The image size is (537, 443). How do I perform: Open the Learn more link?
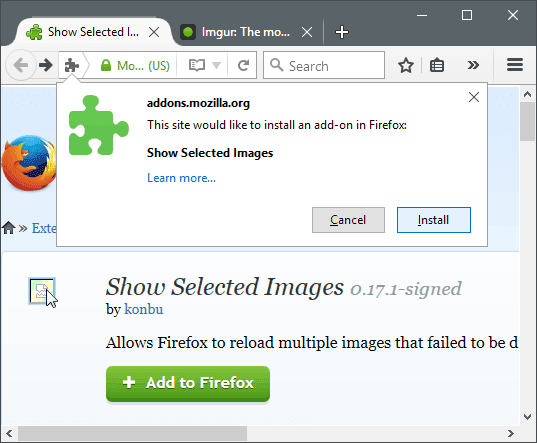181,178
